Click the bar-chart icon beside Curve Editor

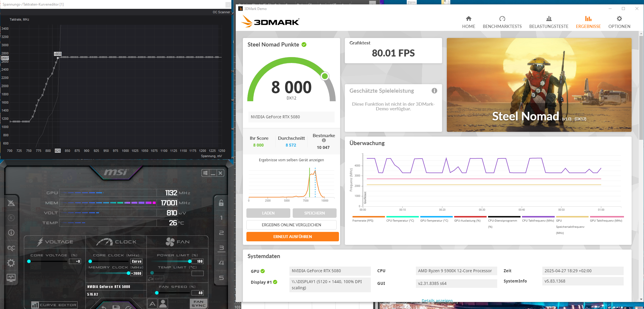tap(35, 305)
